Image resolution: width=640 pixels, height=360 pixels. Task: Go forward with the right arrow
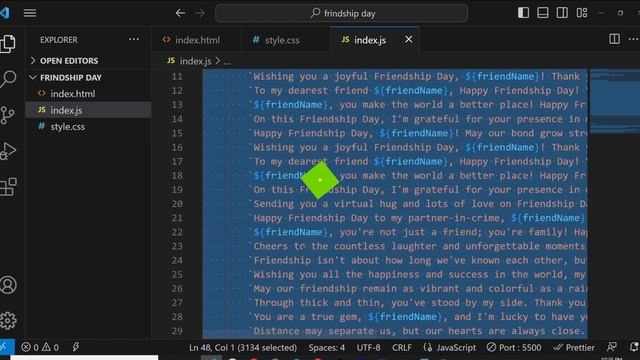[200, 13]
